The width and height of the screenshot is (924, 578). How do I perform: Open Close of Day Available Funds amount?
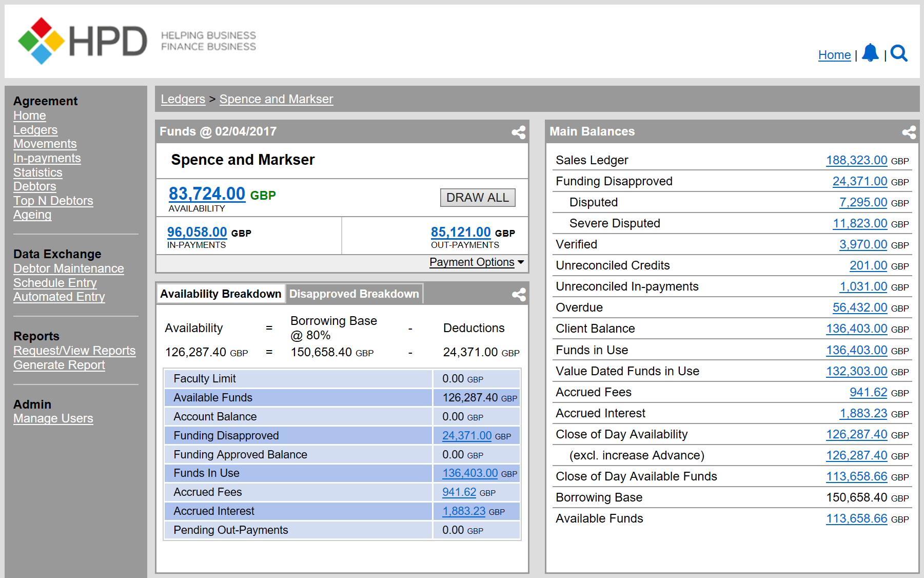857,476
